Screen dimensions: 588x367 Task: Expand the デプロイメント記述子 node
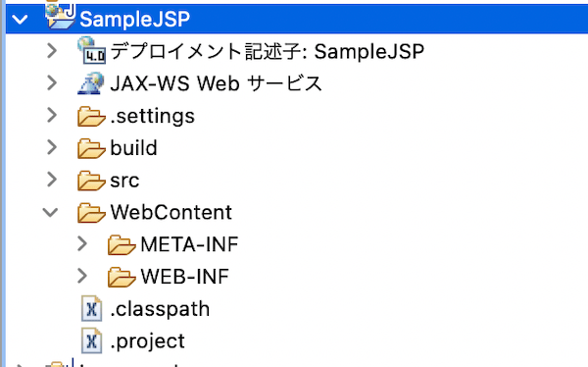(x=52, y=51)
